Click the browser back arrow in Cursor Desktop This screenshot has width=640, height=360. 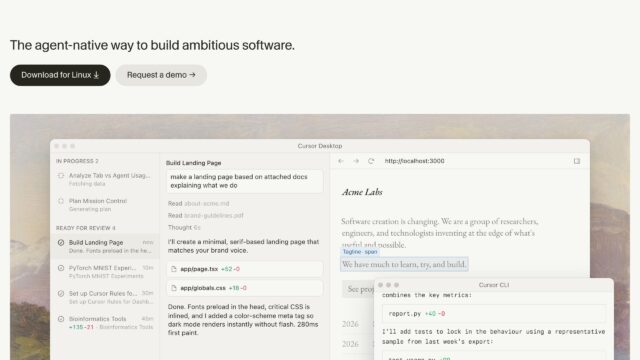coord(341,161)
